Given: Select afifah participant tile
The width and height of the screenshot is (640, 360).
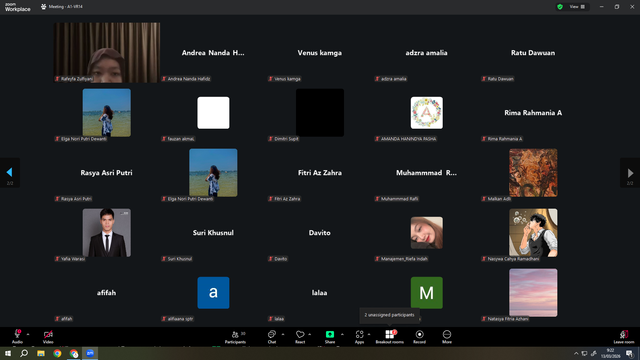Looking at the screenshot, I should [x=107, y=293].
